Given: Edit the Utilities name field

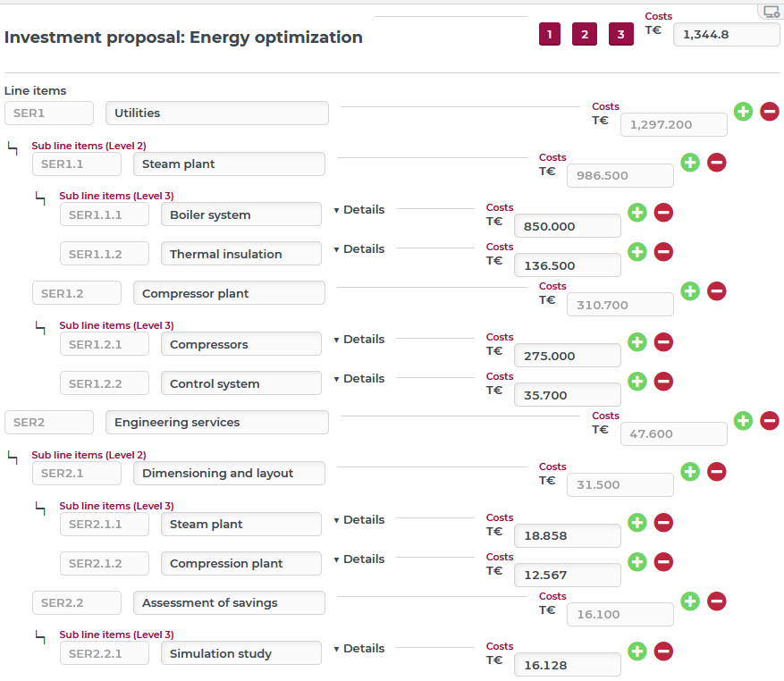Looking at the screenshot, I should pyautogui.click(x=217, y=113).
